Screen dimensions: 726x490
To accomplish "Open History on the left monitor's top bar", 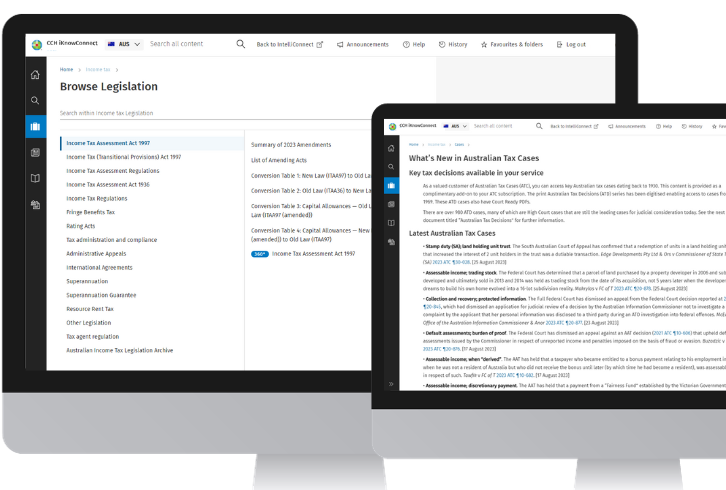I will [x=452, y=45].
